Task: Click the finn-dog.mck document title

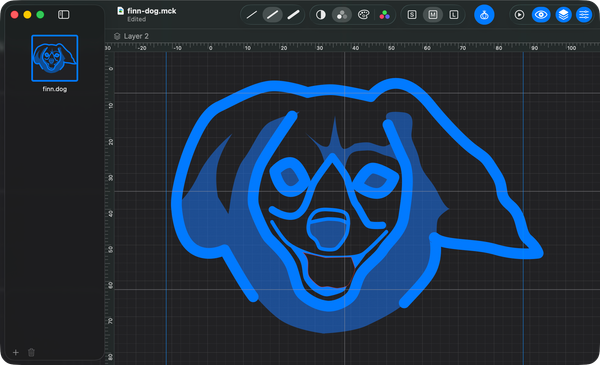Action: tap(152, 11)
